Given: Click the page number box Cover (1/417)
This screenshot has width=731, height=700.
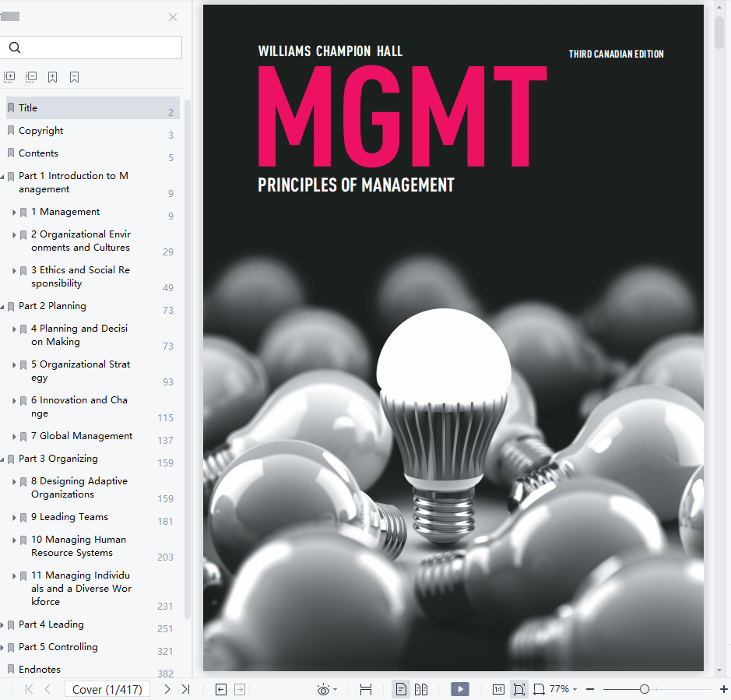Looking at the screenshot, I should [107, 689].
